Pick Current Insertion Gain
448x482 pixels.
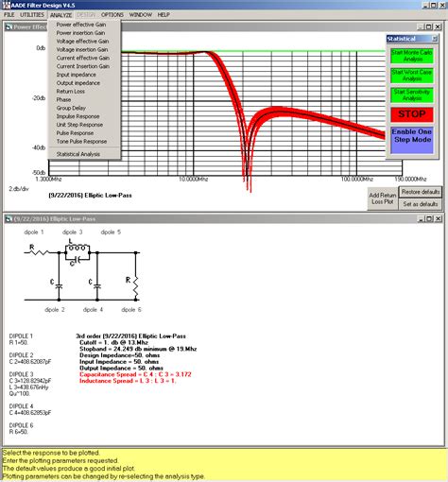pos(83,66)
